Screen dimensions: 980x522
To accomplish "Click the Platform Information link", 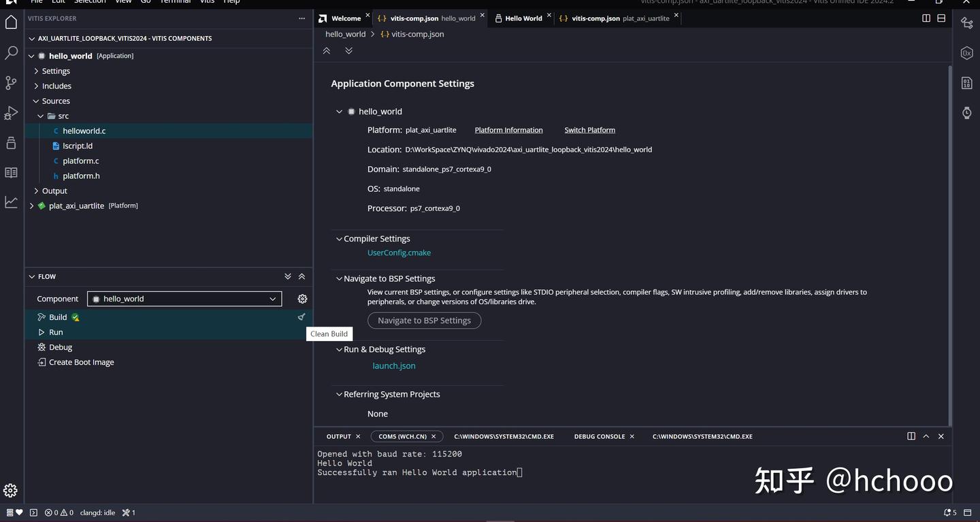I will (x=508, y=130).
